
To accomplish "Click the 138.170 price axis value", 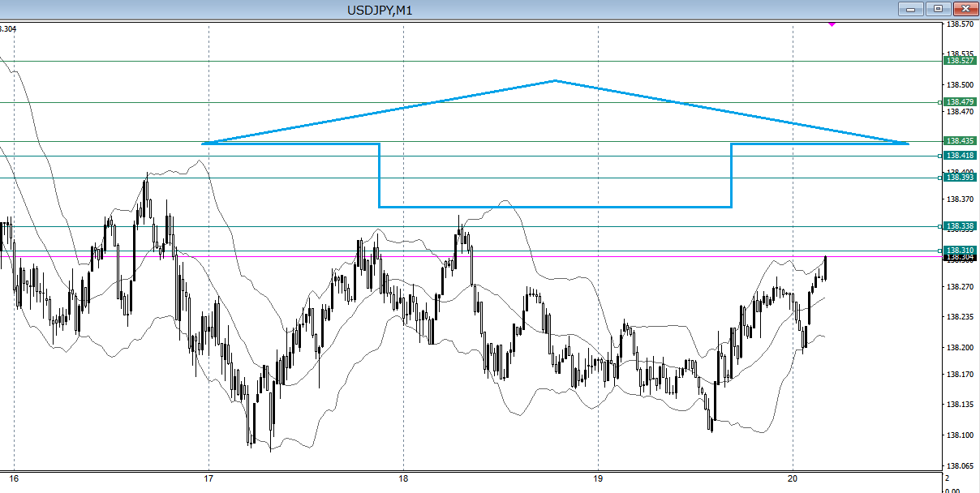I will [x=961, y=375].
